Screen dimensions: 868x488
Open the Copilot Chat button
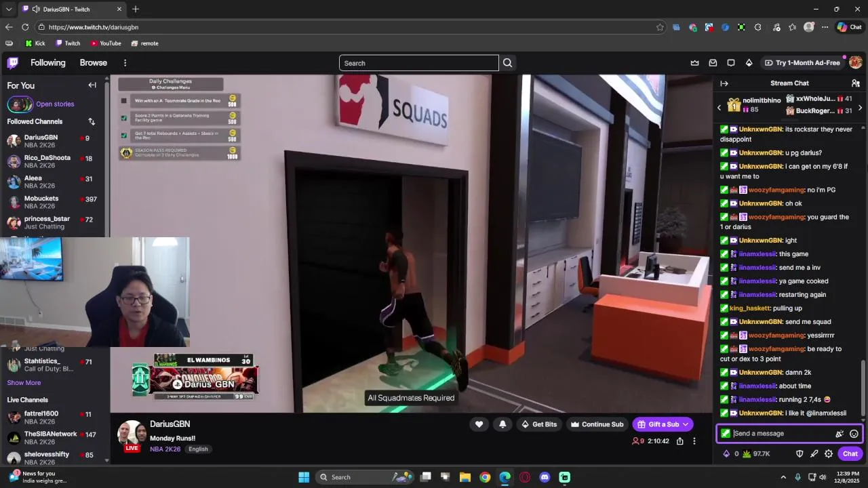pyautogui.click(x=849, y=27)
